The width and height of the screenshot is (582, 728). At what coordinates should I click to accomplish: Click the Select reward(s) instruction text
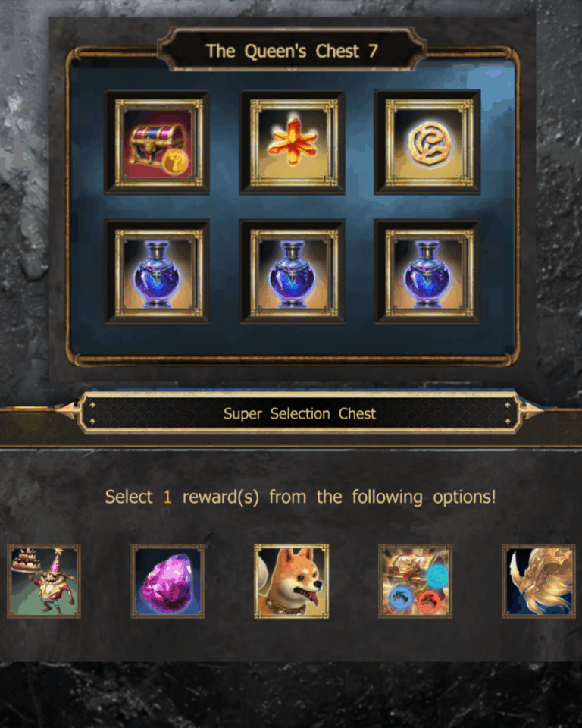[300, 497]
